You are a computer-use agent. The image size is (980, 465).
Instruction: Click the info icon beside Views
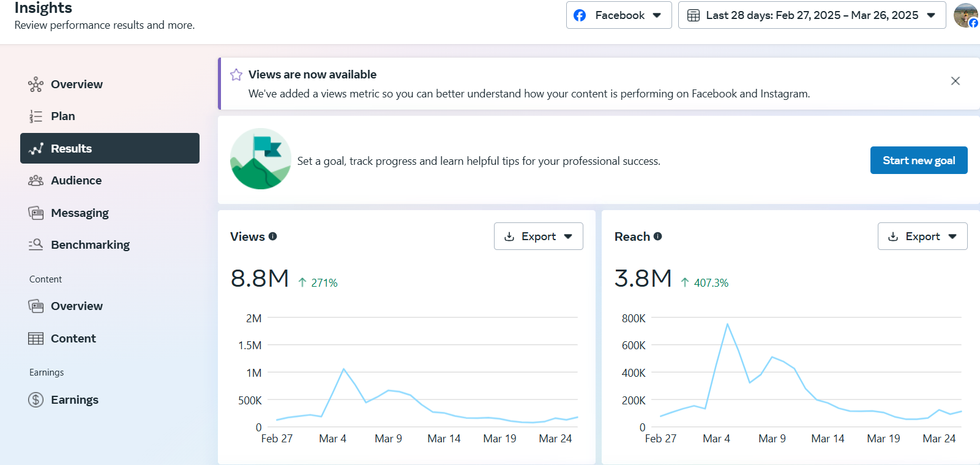pos(273,236)
